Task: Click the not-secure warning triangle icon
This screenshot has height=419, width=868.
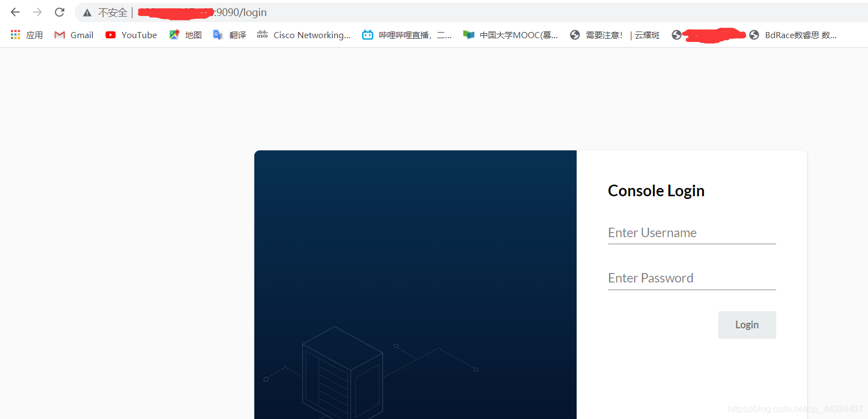Action: (x=87, y=13)
